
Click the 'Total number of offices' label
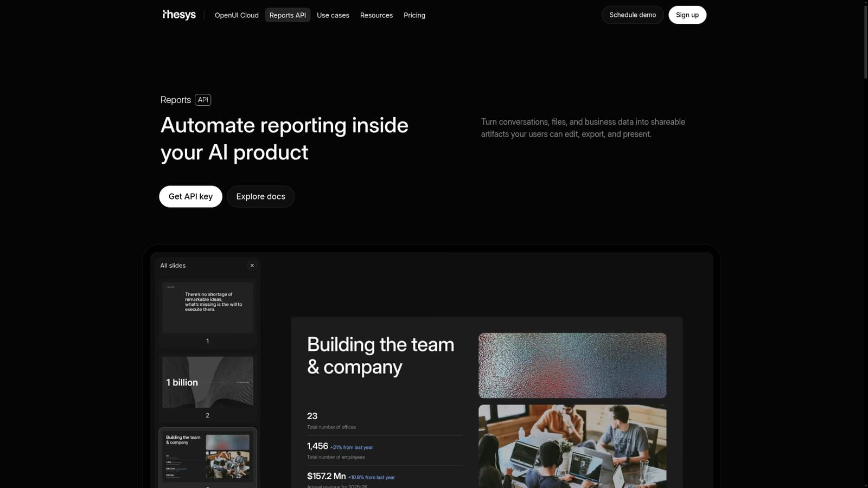coord(331,427)
